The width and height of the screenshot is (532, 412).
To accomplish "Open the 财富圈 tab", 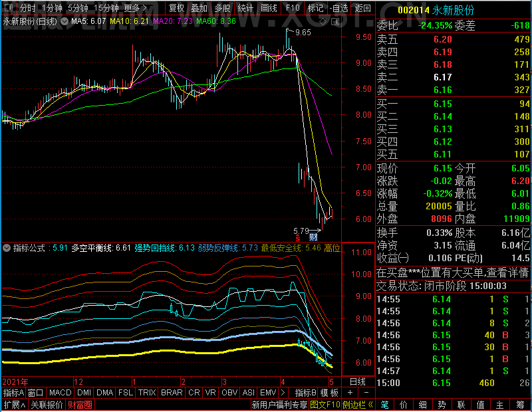I will [x=80, y=405].
